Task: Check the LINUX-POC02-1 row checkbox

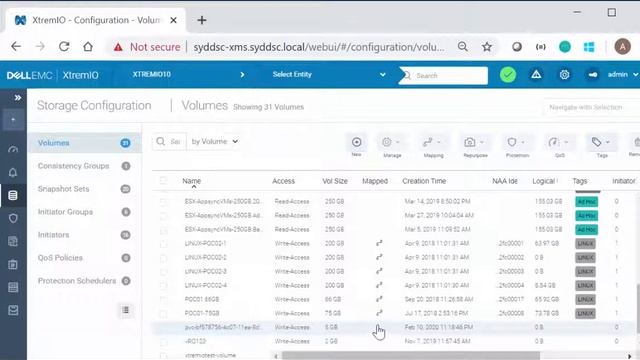Action: pyautogui.click(x=163, y=244)
